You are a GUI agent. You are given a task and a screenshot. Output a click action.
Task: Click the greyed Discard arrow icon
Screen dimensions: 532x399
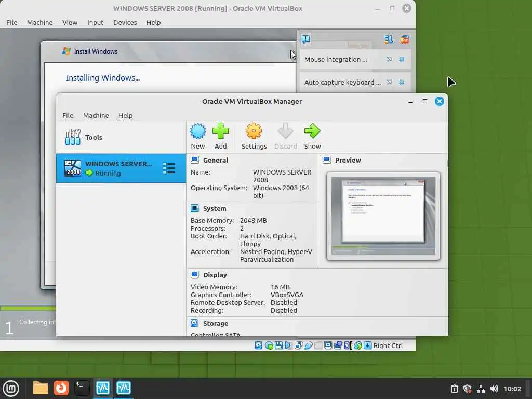(x=285, y=131)
